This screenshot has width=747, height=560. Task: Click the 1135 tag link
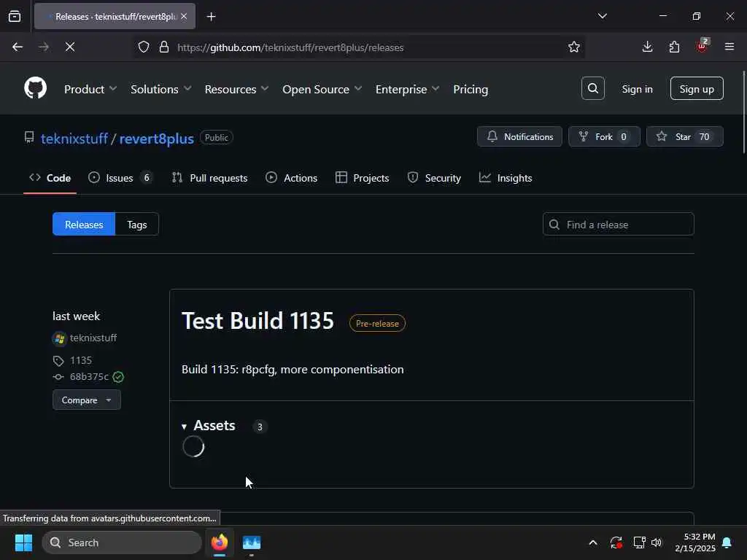[x=81, y=360]
